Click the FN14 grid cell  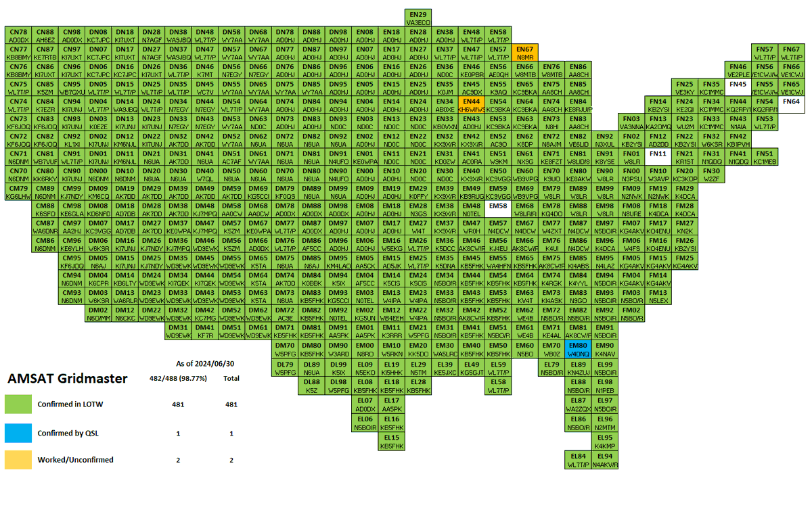[658, 106]
